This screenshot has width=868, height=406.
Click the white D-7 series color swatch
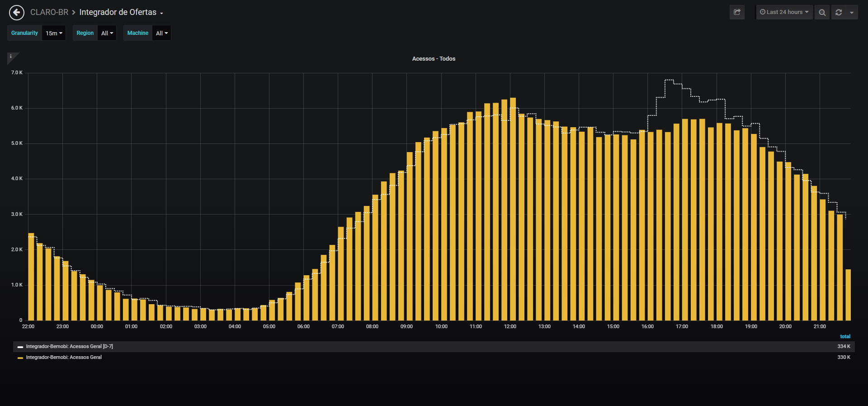20,347
